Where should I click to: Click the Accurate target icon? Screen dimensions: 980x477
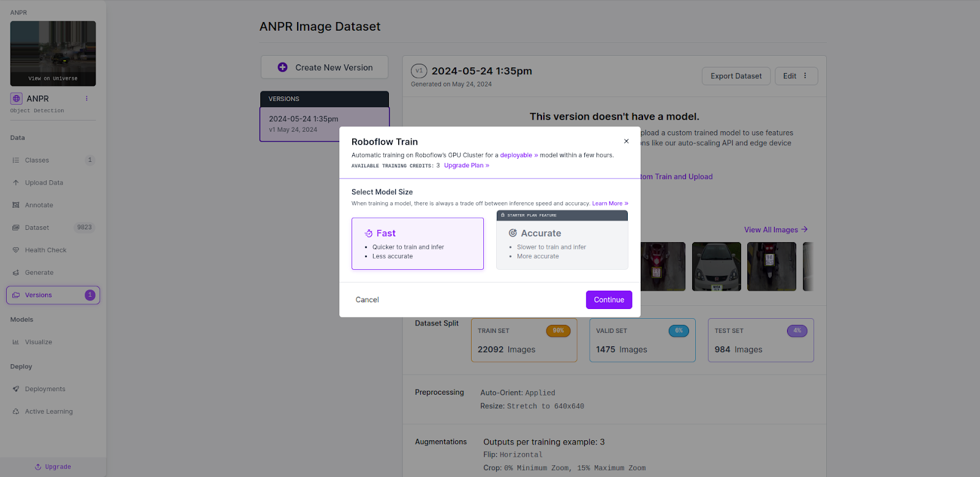pyautogui.click(x=513, y=233)
